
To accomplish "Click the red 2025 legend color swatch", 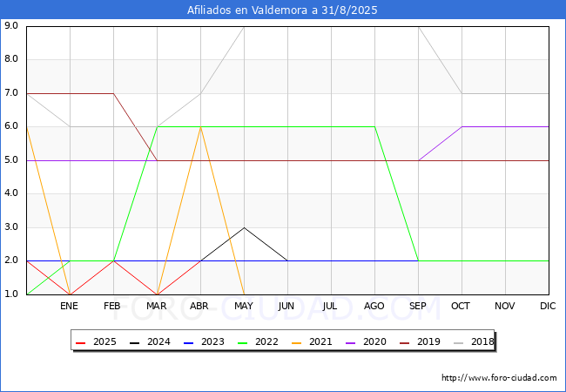I will [80, 342].
